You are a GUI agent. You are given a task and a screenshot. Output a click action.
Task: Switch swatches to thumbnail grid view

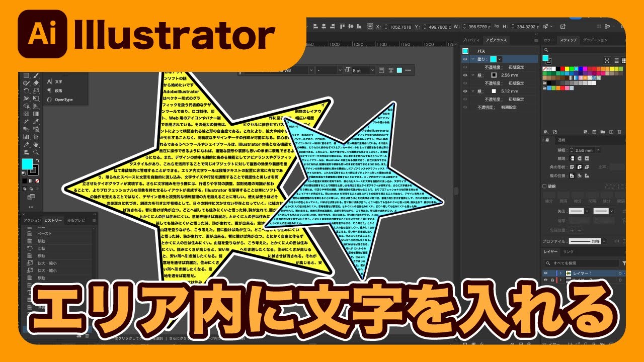[x=624, y=61]
